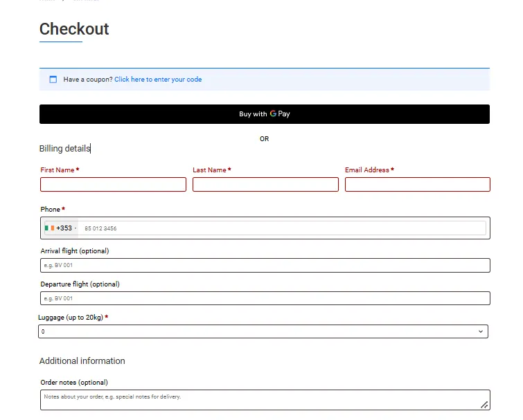
Task: Click the coupon notice icon
Action: [53, 80]
